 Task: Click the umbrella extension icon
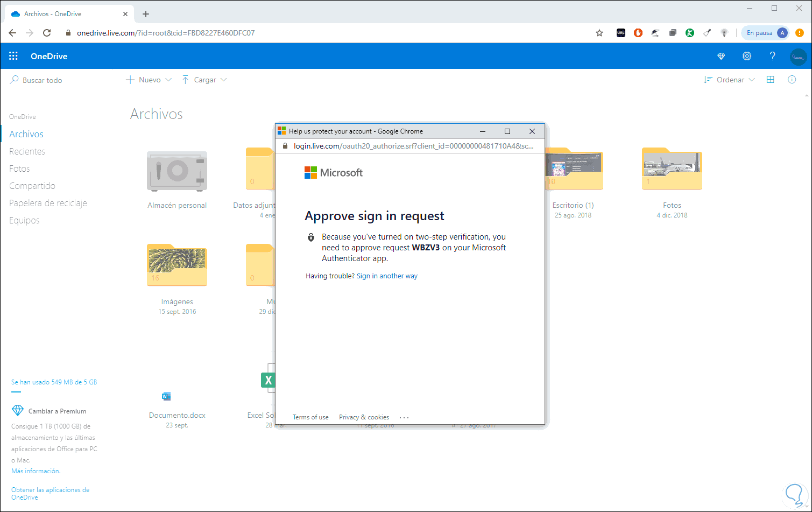click(655, 33)
